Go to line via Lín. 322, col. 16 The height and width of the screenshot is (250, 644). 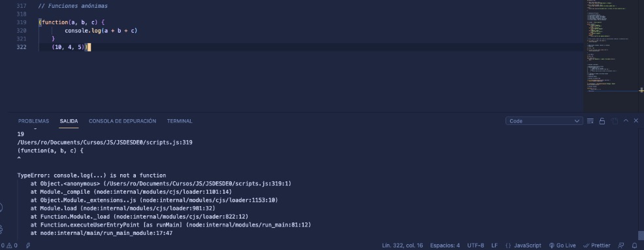(402, 245)
